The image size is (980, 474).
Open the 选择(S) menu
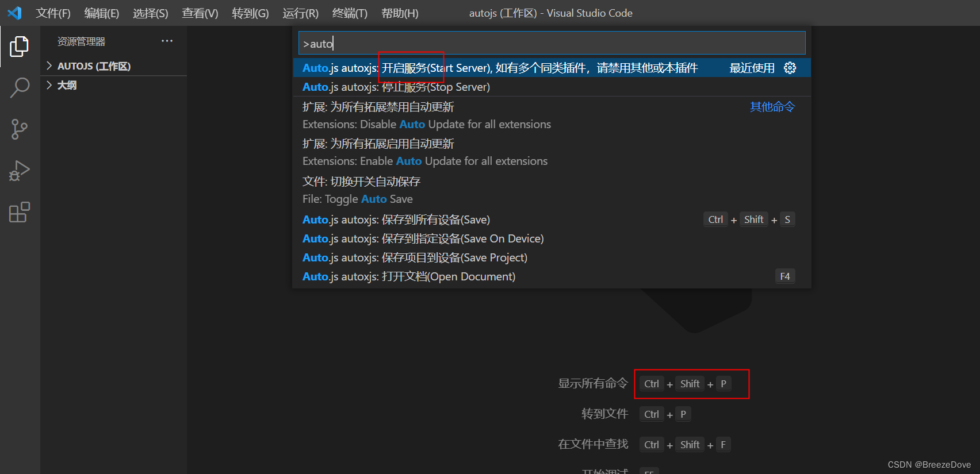point(151,13)
